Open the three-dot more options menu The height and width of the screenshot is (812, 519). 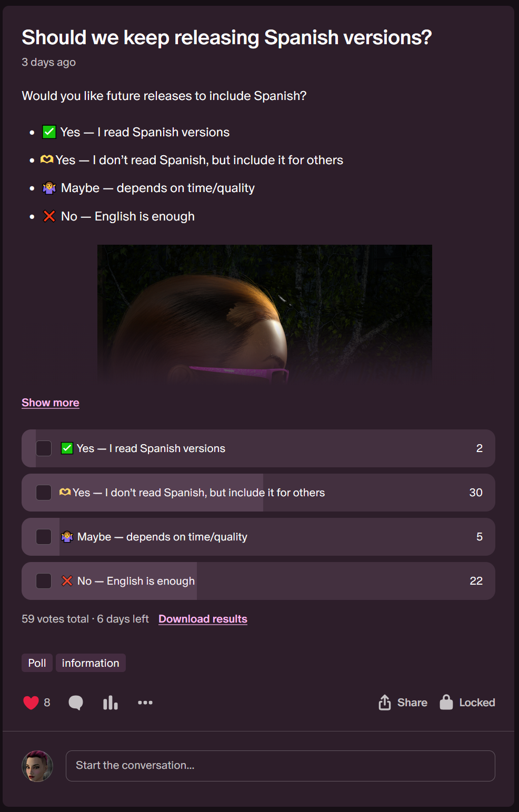145,703
